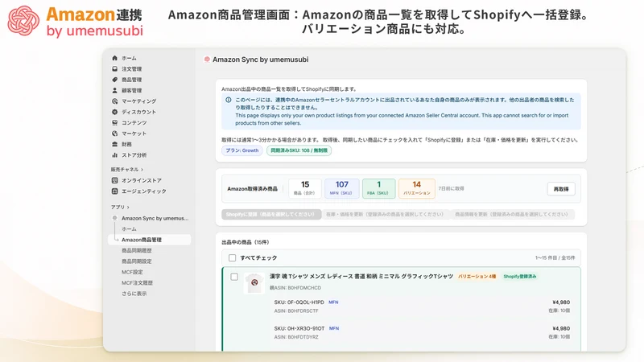Click the 1 FBA (SKU) stat box
Image resolution: width=644 pixels, height=362 pixels.
tap(378, 188)
